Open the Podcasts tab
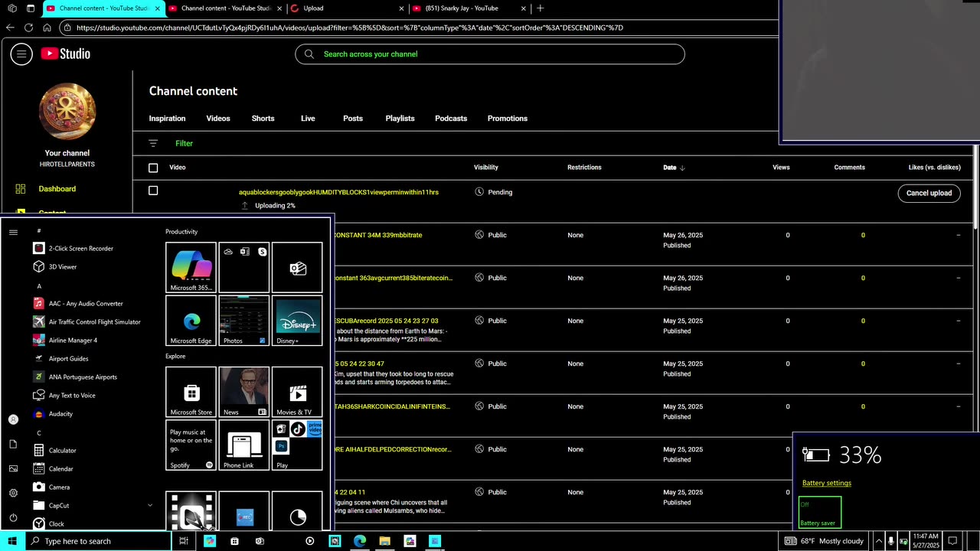 451,119
